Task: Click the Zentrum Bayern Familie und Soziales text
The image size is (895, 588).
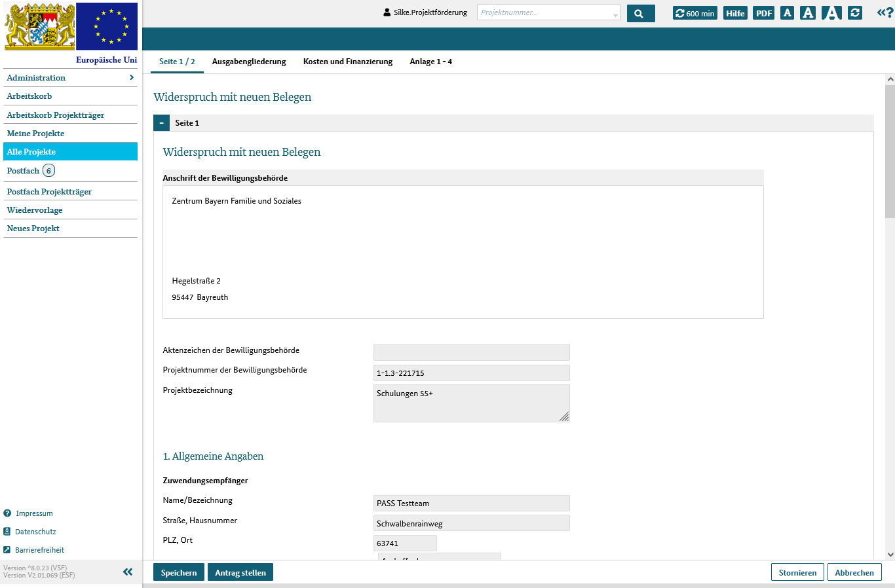Action: pos(237,201)
